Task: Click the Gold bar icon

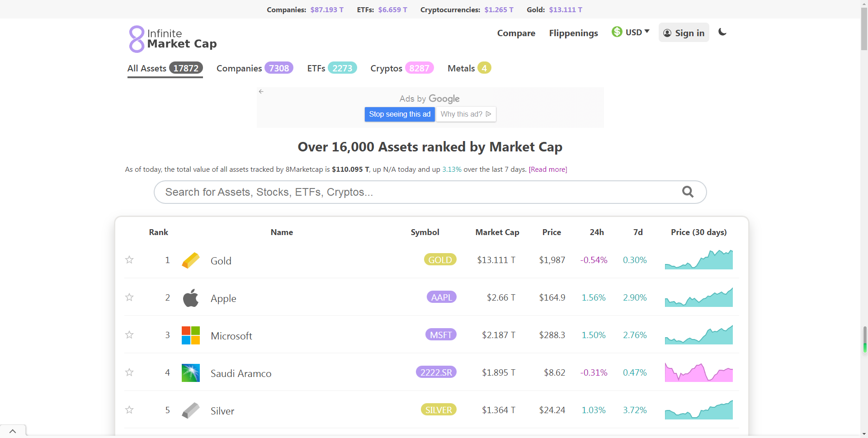Action: [190, 260]
